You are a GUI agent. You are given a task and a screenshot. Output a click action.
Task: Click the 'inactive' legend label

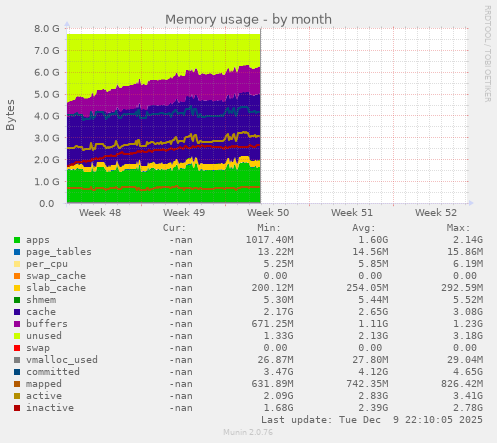[50, 408]
